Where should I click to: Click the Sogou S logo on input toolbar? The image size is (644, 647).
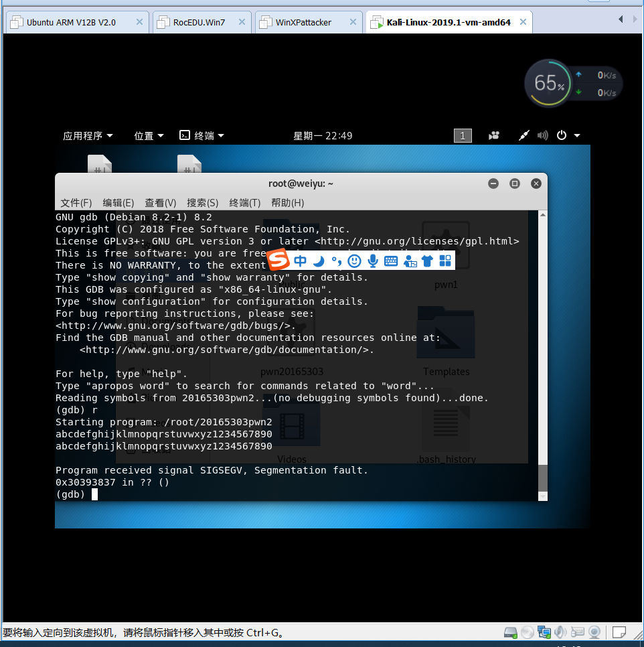(x=278, y=260)
